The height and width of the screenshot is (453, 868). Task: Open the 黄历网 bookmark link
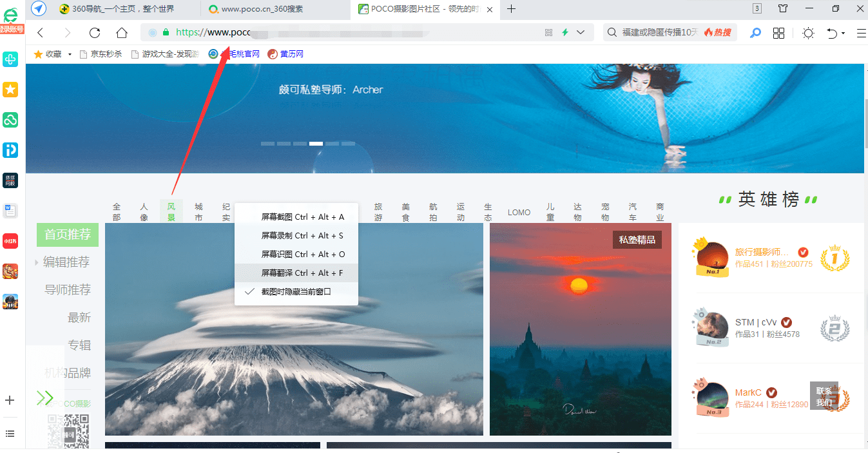[x=285, y=54]
